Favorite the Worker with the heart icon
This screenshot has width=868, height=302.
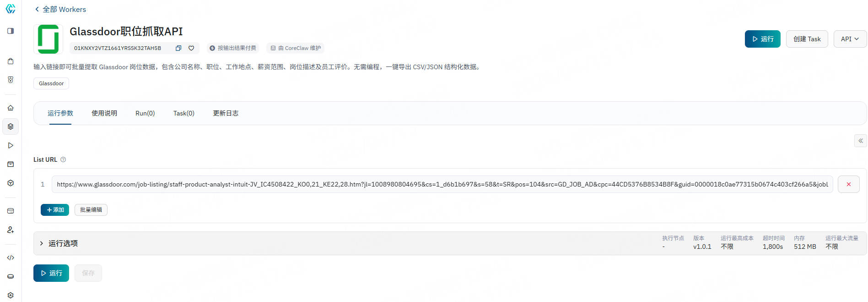click(x=191, y=48)
